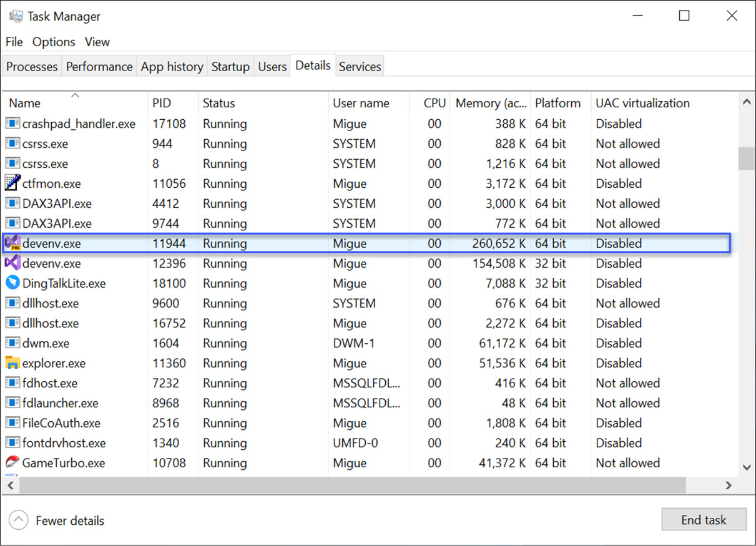Click the 51,536 K memory value
The width and height of the screenshot is (756, 546).
(503, 363)
